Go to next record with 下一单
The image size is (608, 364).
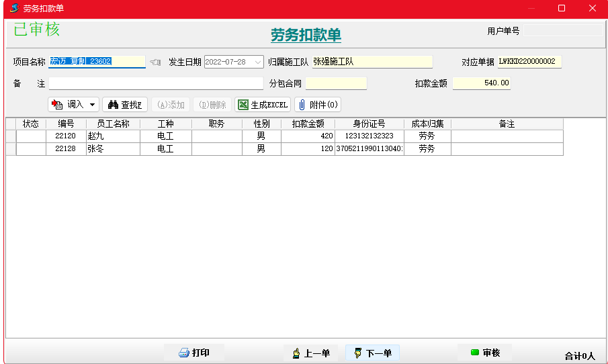pyautogui.click(x=372, y=353)
